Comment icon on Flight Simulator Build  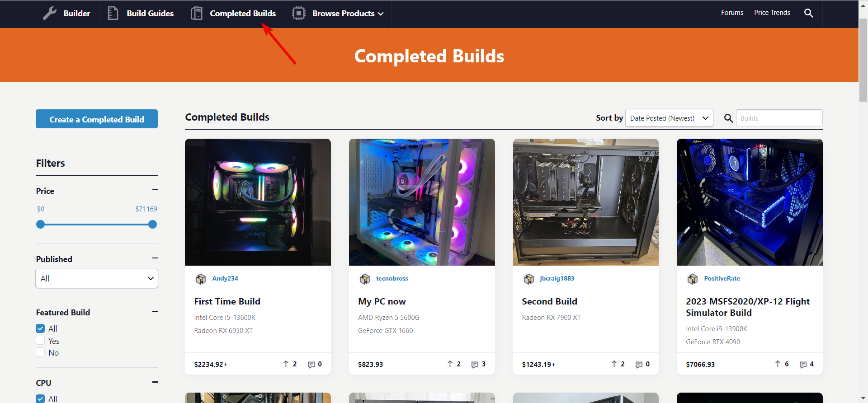tap(803, 365)
